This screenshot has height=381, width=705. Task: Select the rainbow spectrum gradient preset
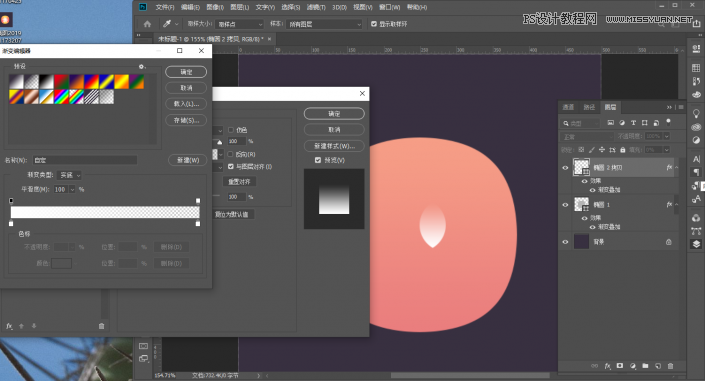click(61, 97)
